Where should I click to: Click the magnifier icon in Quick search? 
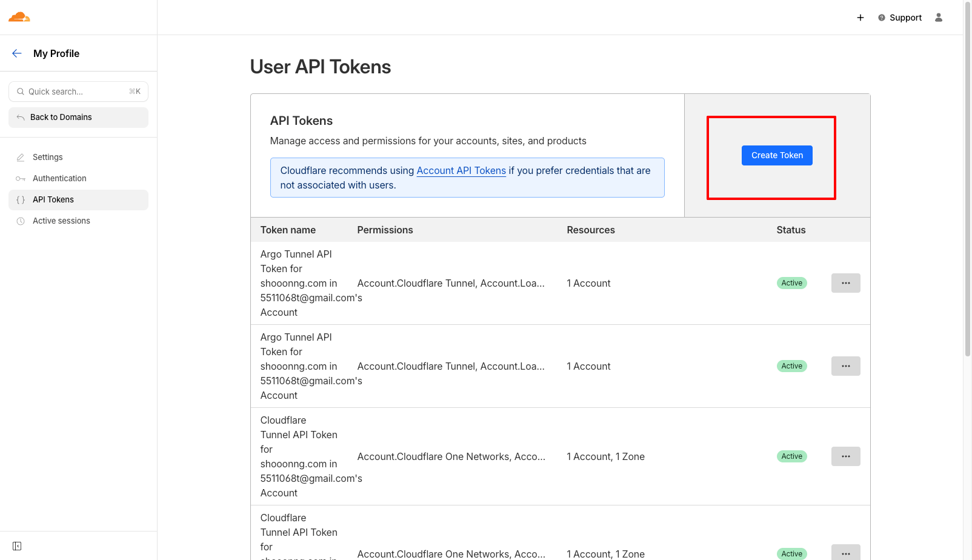click(21, 92)
